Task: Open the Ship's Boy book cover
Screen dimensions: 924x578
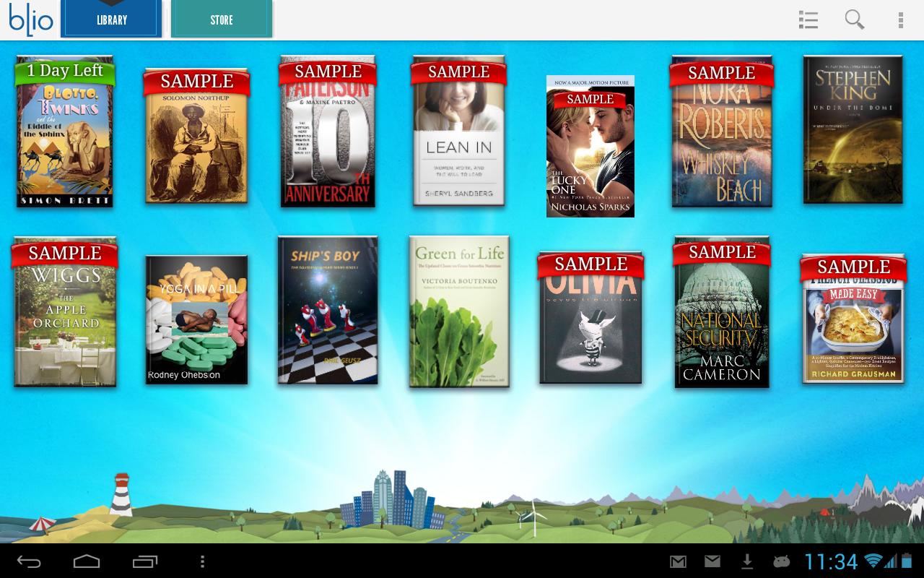Action: click(328, 311)
